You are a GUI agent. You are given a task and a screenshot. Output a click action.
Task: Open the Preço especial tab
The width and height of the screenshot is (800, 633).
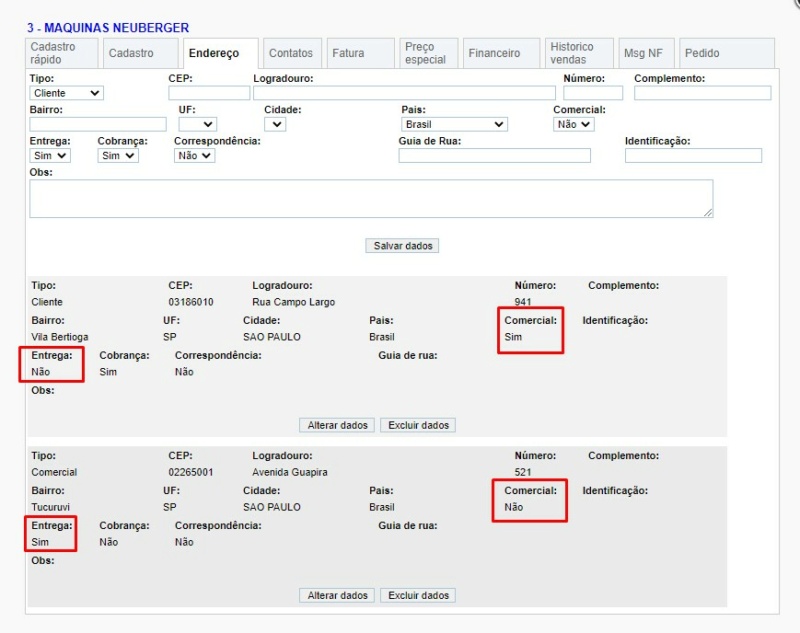pyautogui.click(x=429, y=53)
